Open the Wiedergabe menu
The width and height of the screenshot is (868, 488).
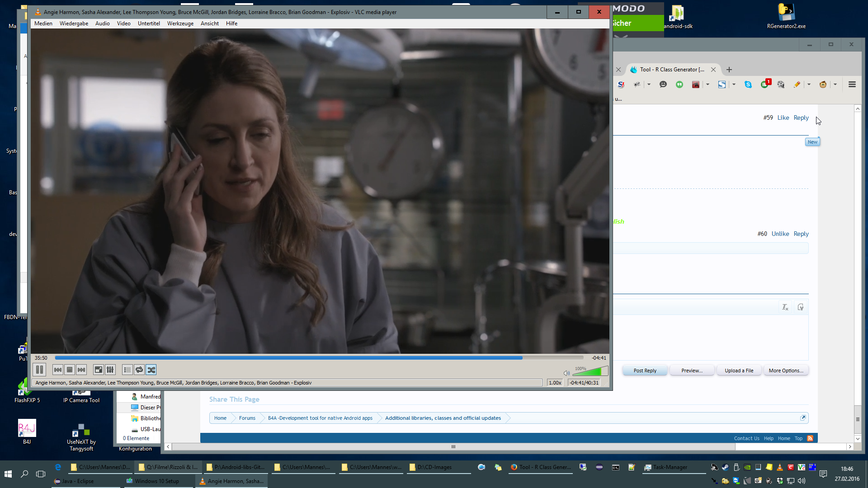pos(74,23)
